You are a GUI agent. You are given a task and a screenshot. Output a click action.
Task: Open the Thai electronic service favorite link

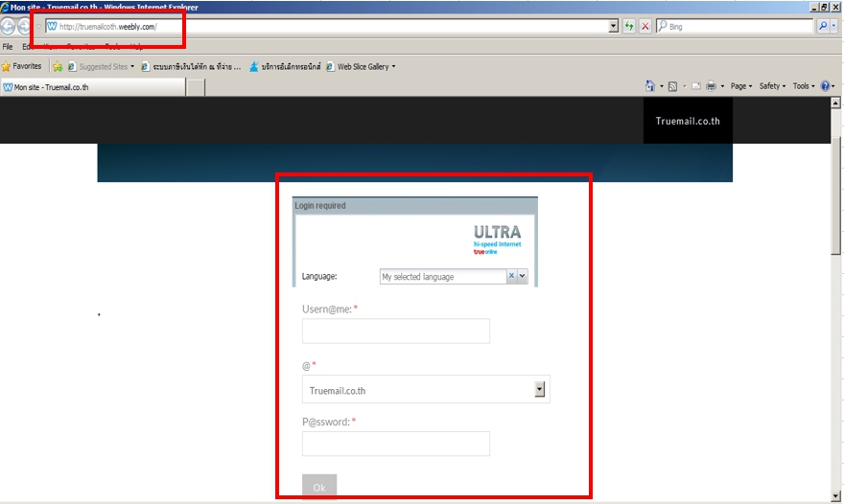coord(285,67)
